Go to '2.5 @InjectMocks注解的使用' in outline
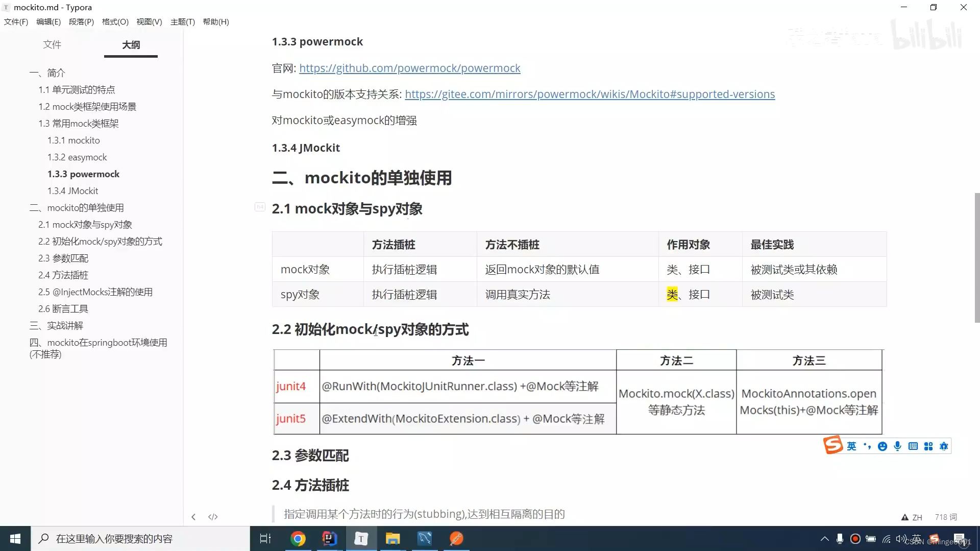This screenshot has width=980, height=551. tap(95, 292)
